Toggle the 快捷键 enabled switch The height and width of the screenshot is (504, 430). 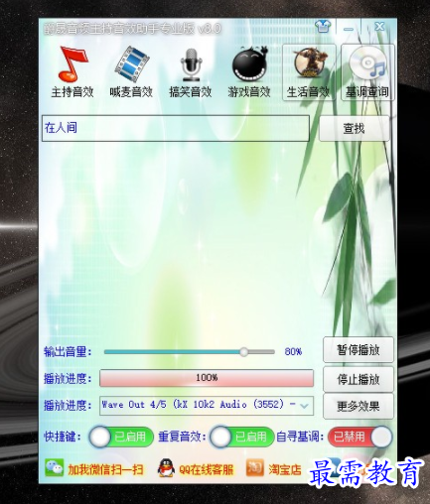[121, 437]
